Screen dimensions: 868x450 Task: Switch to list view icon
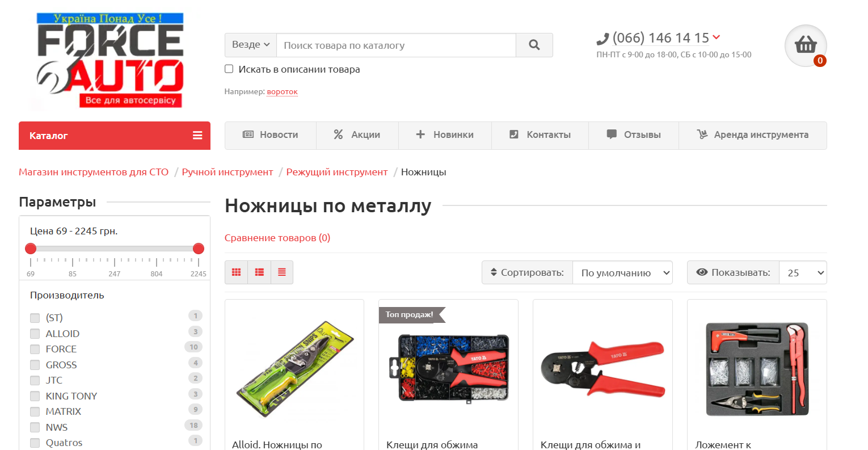coord(259,272)
